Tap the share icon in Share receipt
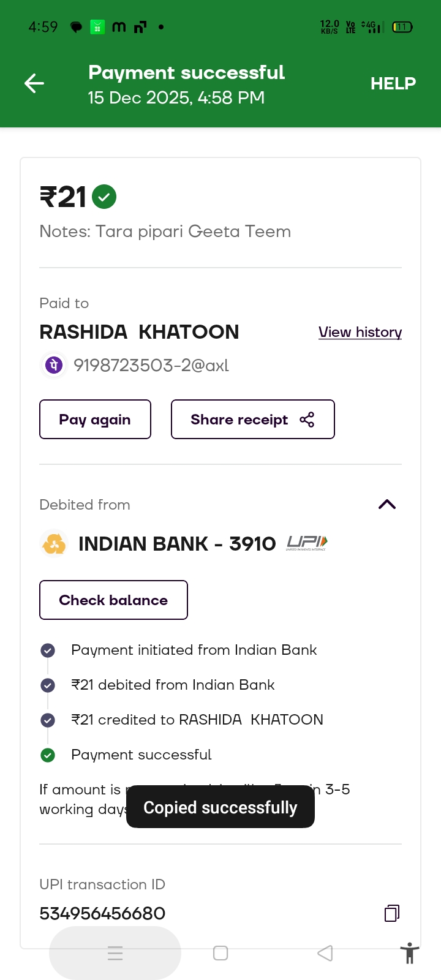The height and width of the screenshot is (980, 441). (x=307, y=420)
